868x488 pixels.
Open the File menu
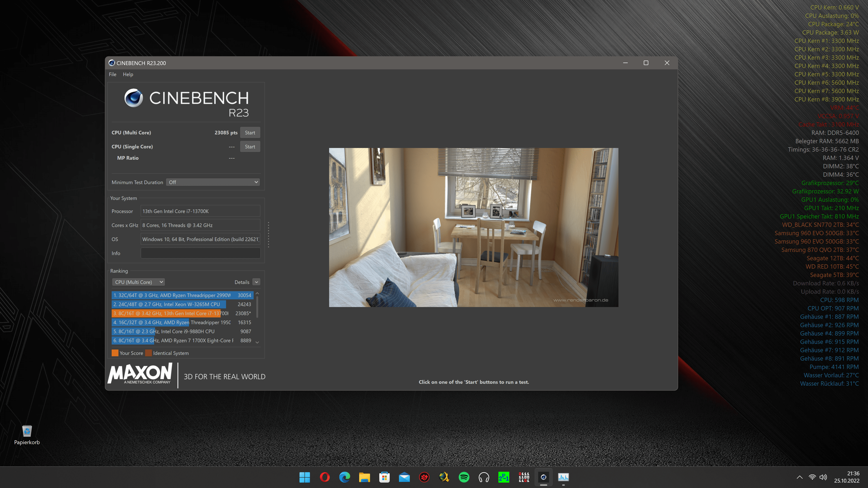click(113, 74)
